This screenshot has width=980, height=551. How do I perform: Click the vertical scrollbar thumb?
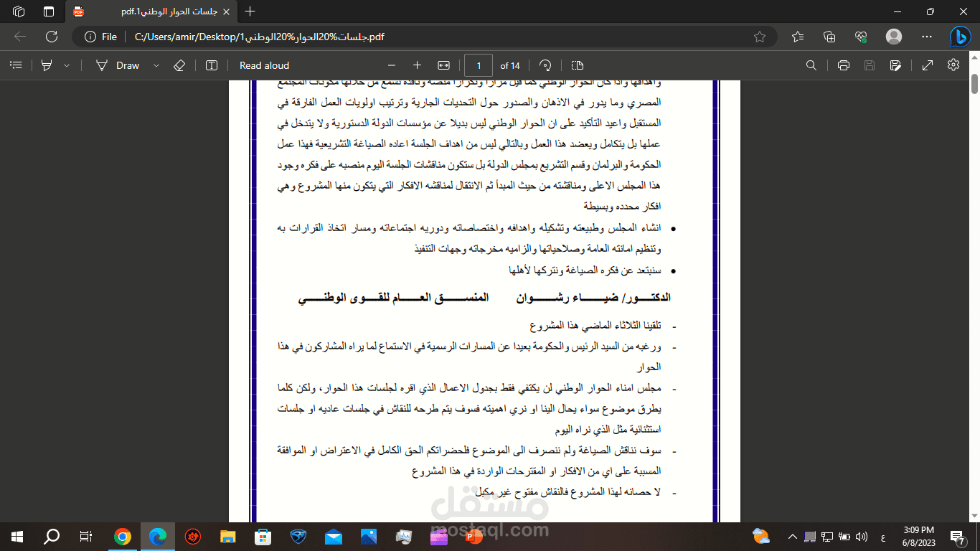(974, 83)
